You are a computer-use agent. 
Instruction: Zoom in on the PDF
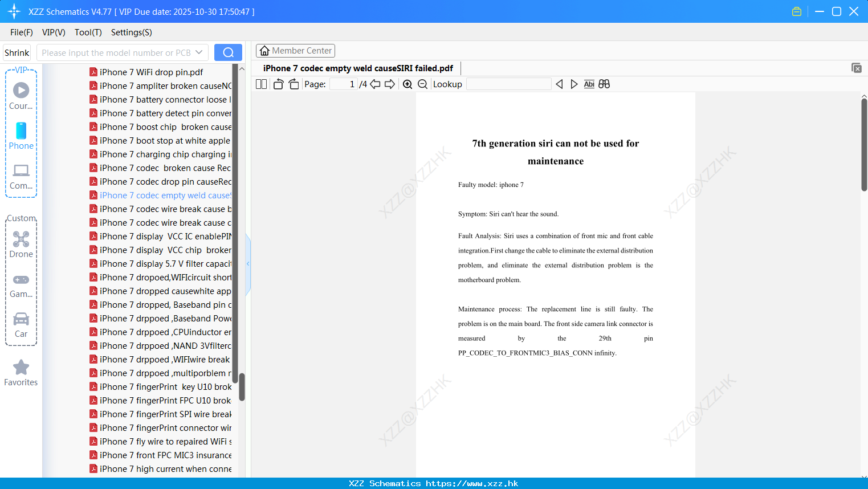pyautogui.click(x=407, y=84)
